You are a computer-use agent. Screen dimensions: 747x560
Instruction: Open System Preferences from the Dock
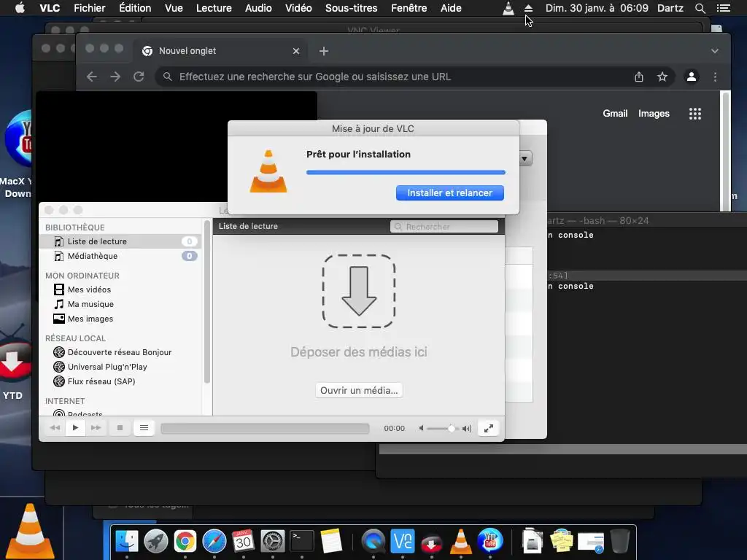coord(273,542)
